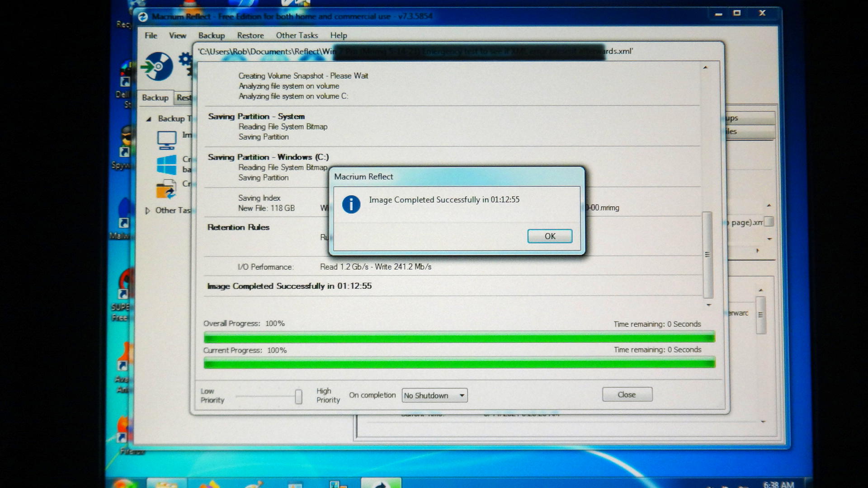This screenshot has width=868, height=488.
Task: Click the right-pointing arrow in right panel
Action: (x=758, y=250)
